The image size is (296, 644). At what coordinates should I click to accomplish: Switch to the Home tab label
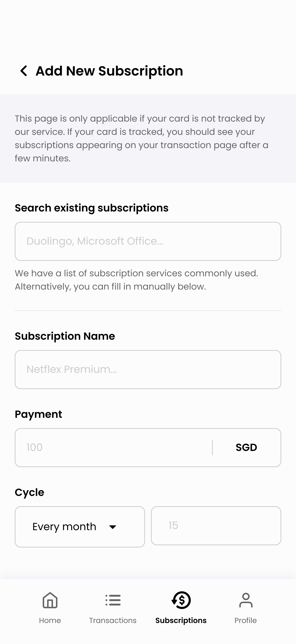click(50, 620)
